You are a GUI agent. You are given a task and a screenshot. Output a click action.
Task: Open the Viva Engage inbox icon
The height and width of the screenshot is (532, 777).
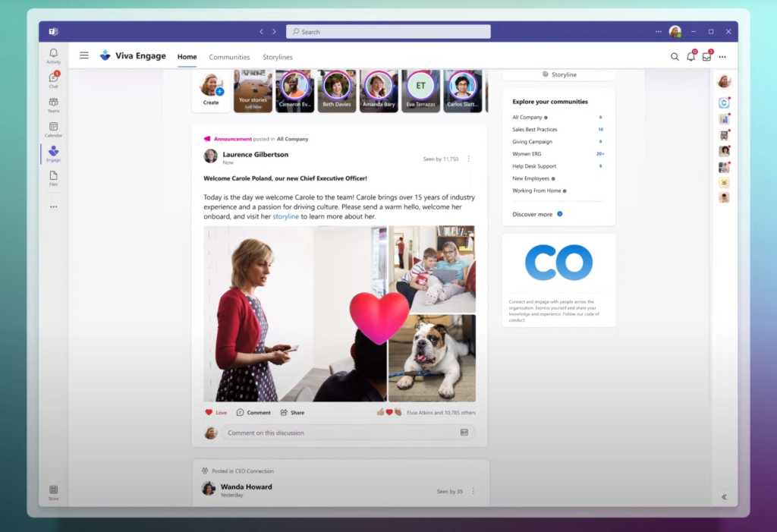(706, 57)
